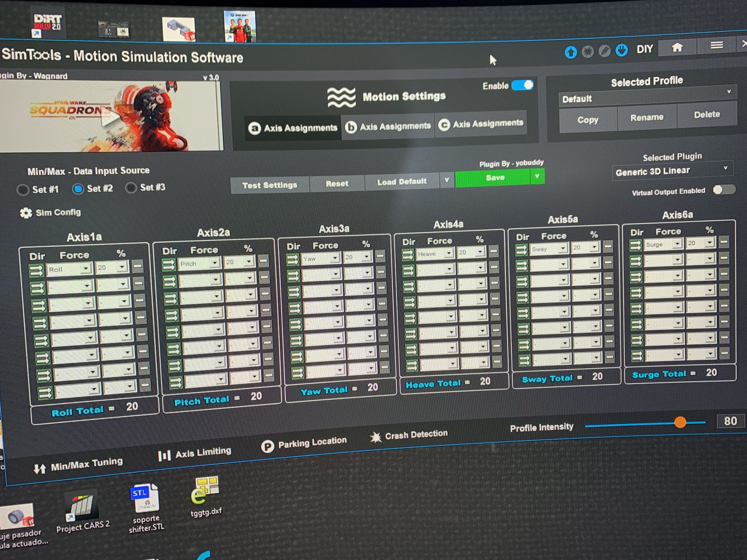Open Parking Location section
This screenshot has height=560, width=747.
tap(304, 444)
